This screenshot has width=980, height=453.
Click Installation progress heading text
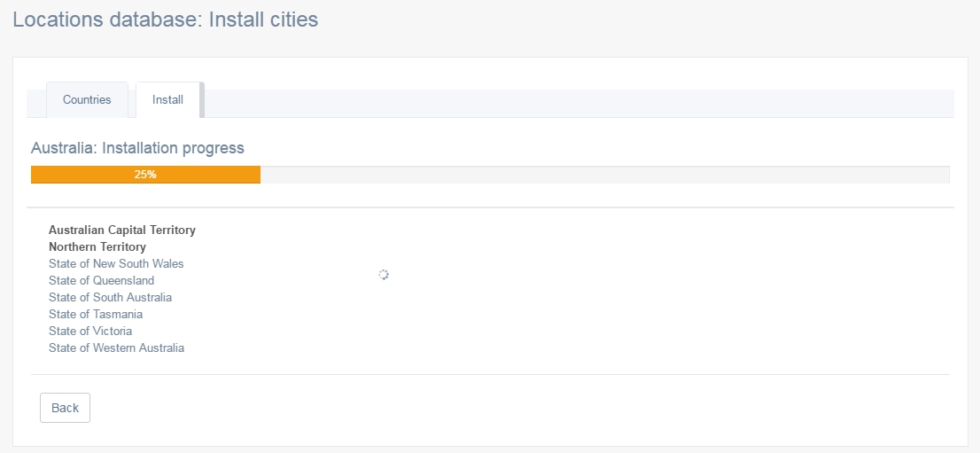(173, 148)
